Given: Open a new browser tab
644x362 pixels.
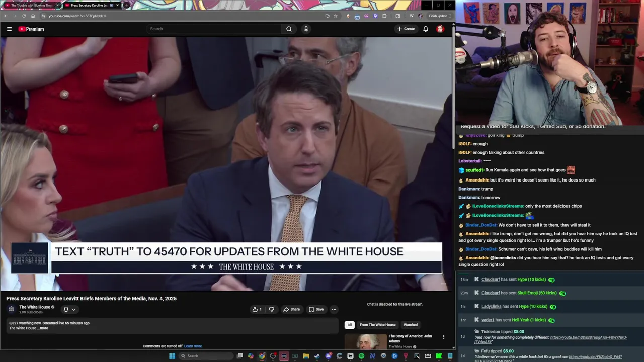Looking at the screenshot, I should 126,5.
